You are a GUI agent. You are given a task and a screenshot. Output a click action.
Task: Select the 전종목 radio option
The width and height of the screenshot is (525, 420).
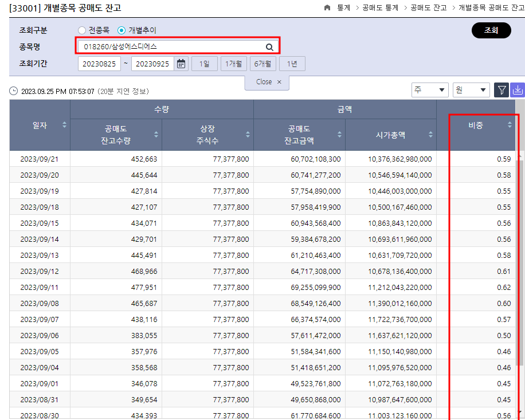82,30
